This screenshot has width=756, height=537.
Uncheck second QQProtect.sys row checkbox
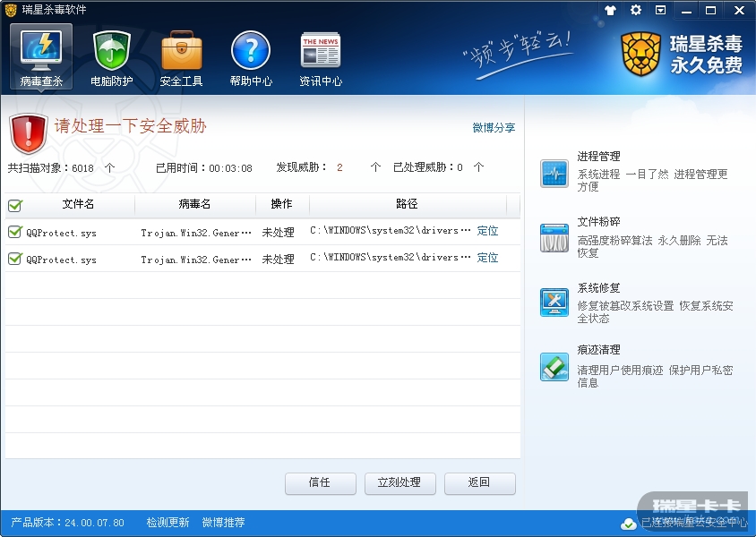(15, 260)
